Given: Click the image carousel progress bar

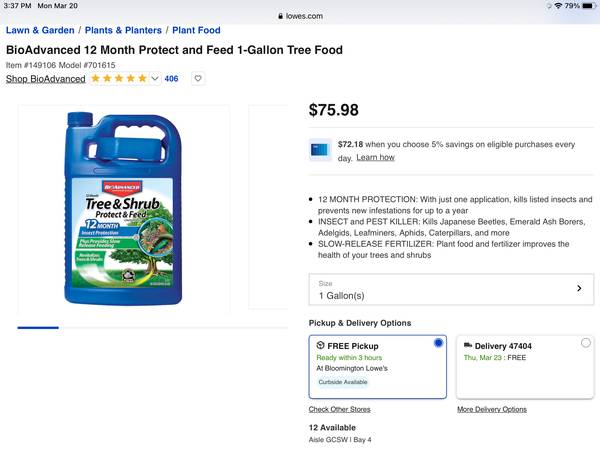Looking at the screenshot, I should click(x=38, y=327).
